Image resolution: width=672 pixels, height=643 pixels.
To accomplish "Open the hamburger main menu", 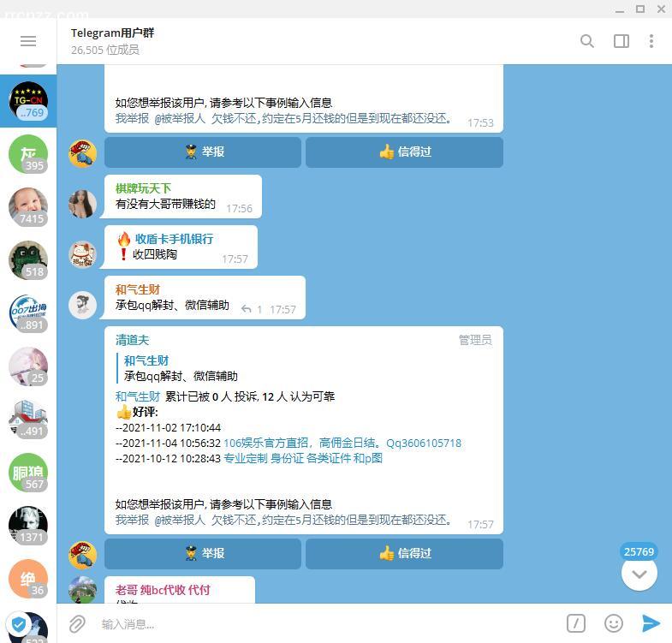I will click(28, 41).
